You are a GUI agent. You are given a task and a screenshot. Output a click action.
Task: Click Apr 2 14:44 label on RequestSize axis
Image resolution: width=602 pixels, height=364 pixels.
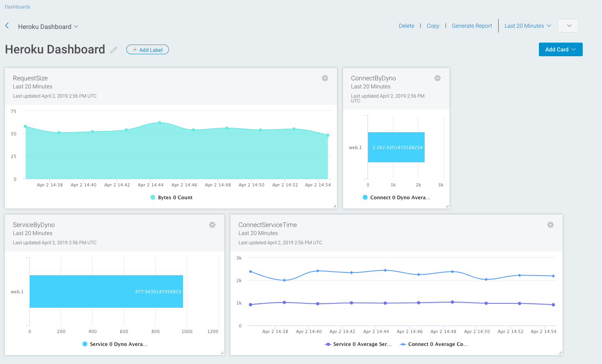(150, 185)
